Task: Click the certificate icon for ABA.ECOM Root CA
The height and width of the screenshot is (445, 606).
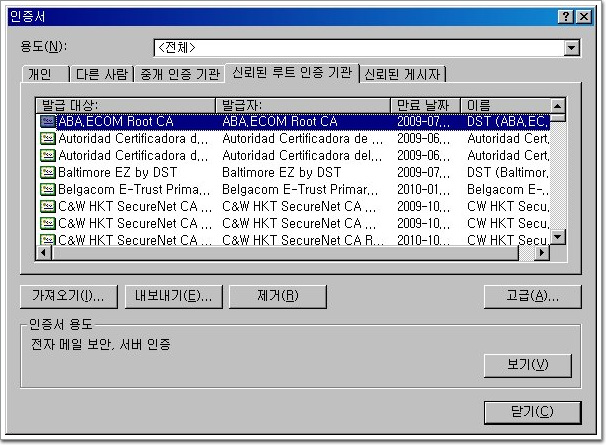Action: click(x=48, y=121)
